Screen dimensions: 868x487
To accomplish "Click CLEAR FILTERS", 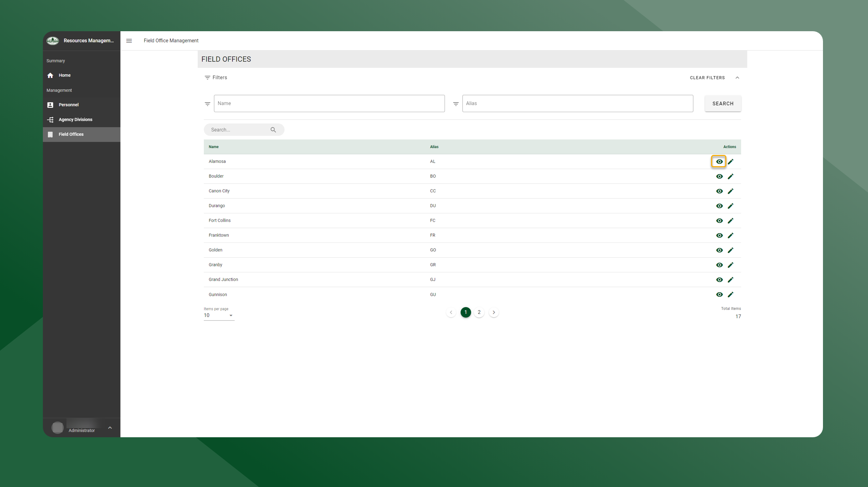I will click(707, 78).
